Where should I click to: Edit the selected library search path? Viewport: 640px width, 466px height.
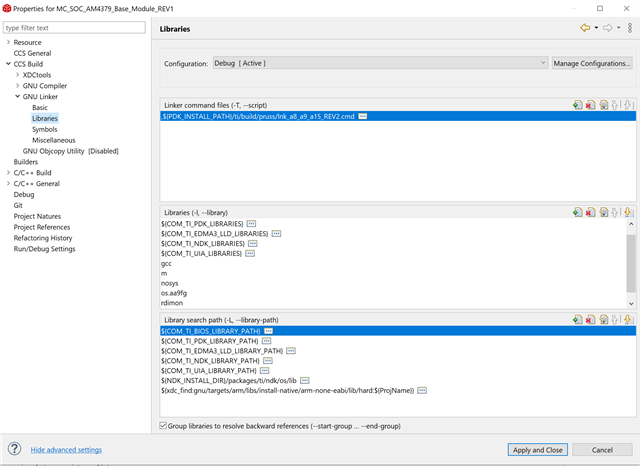(603, 320)
